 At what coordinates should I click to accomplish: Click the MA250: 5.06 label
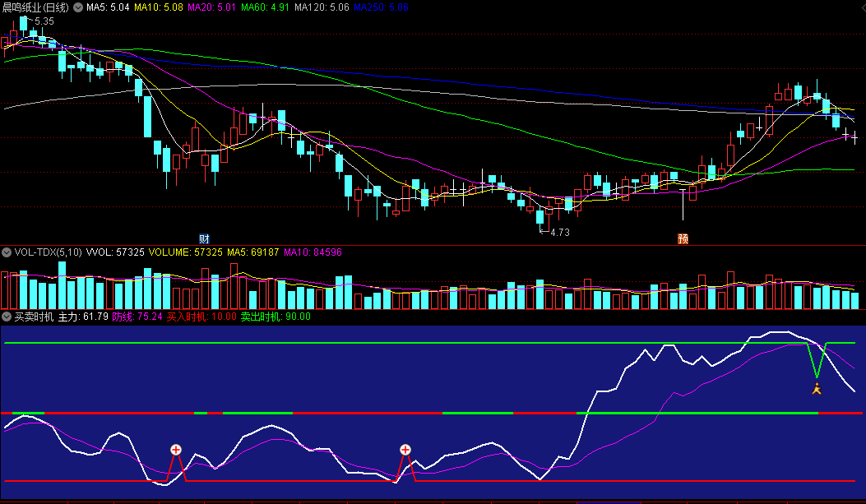[x=381, y=7]
